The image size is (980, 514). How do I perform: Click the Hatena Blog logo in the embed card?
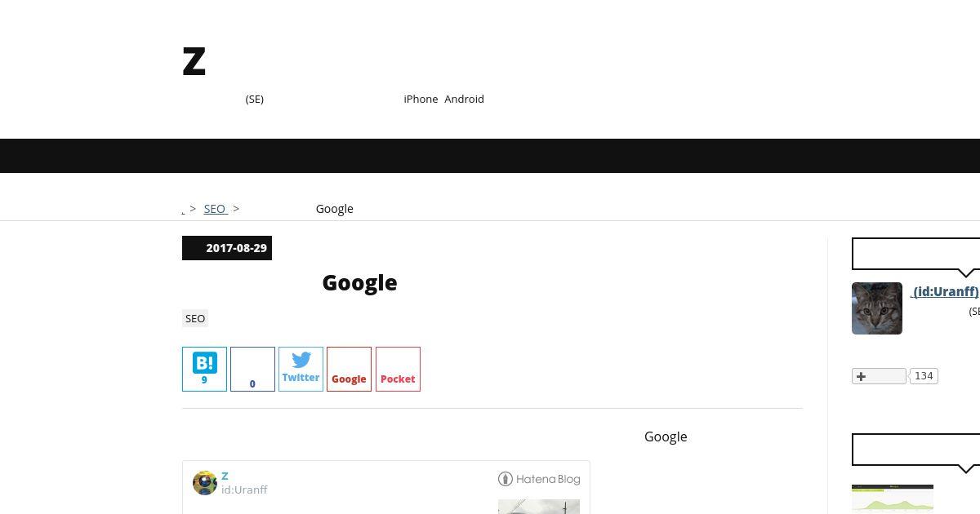[539, 479]
